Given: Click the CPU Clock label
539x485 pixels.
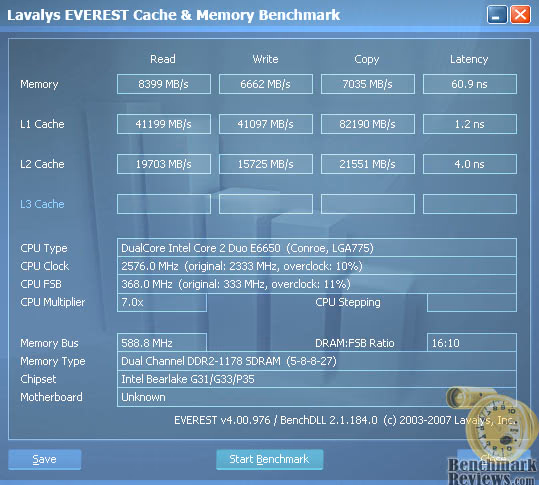Looking at the screenshot, I should (45, 266).
